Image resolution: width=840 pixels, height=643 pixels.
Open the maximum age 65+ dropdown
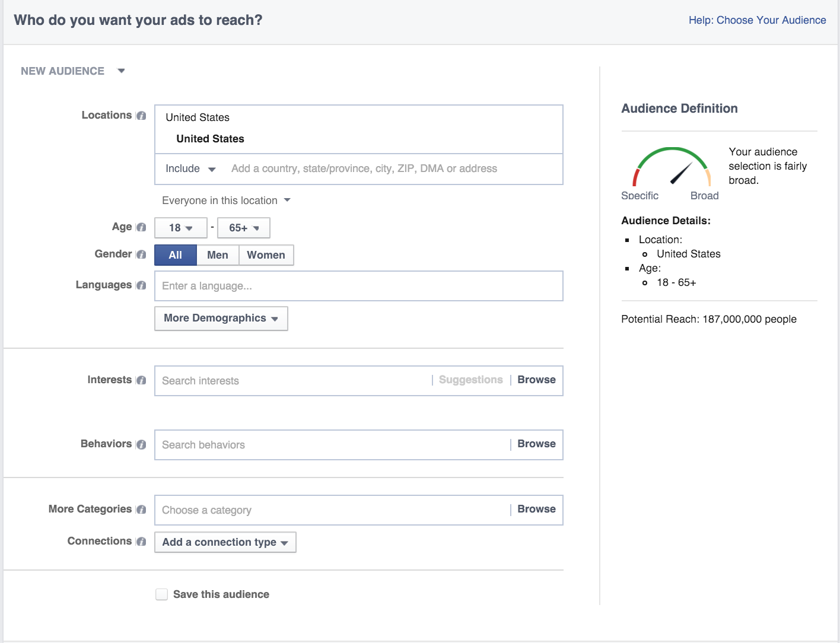tap(244, 228)
